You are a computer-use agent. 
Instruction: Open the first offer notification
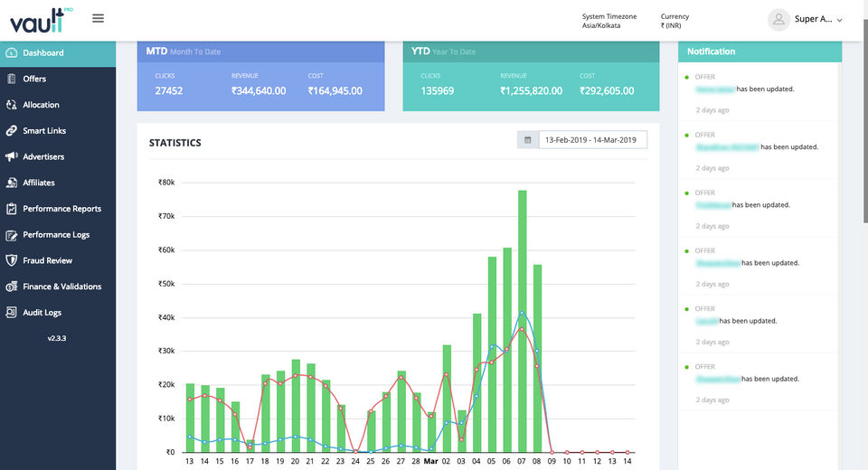(x=758, y=90)
